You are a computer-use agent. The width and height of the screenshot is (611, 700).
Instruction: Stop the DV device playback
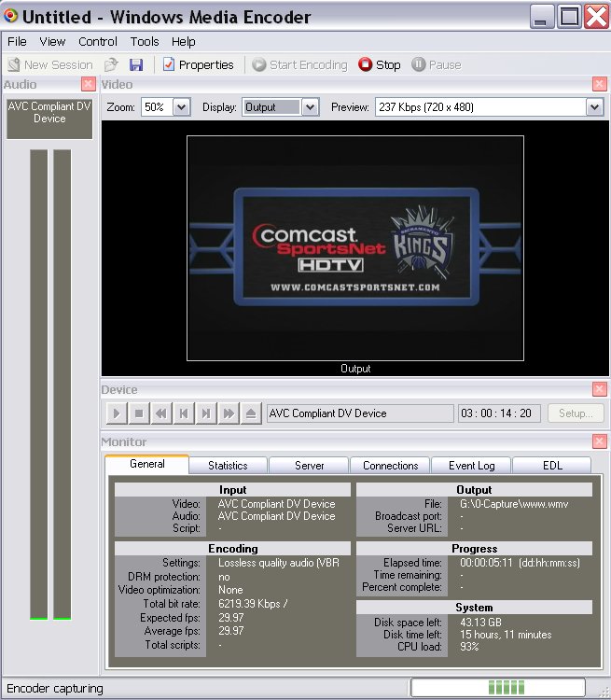pos(139,413)
